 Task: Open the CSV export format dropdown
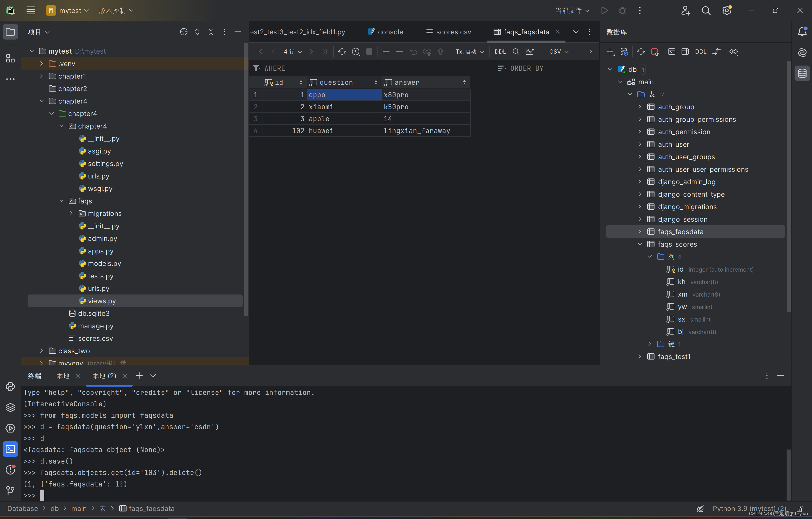(x=558, y=51)
